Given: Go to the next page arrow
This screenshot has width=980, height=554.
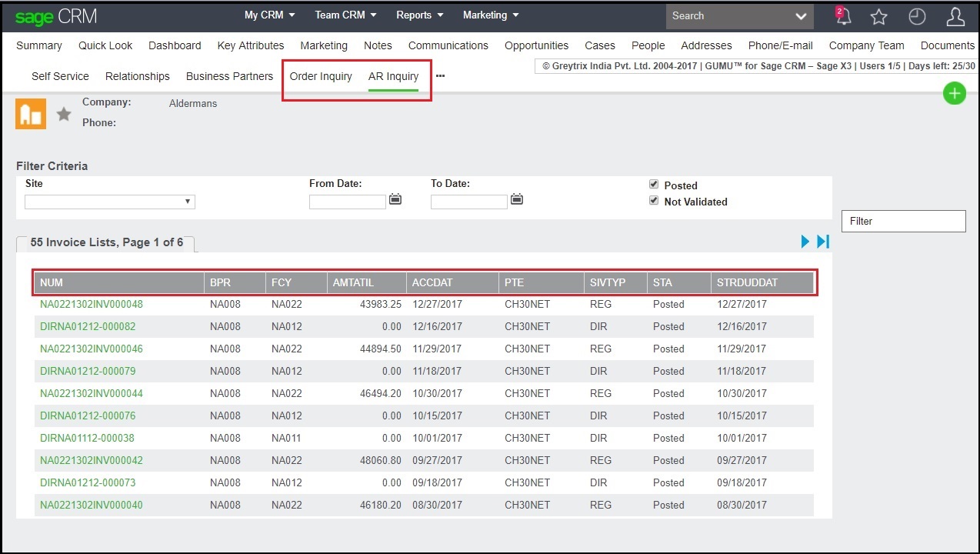Looking at the screenshot, I should click(805, 242).
